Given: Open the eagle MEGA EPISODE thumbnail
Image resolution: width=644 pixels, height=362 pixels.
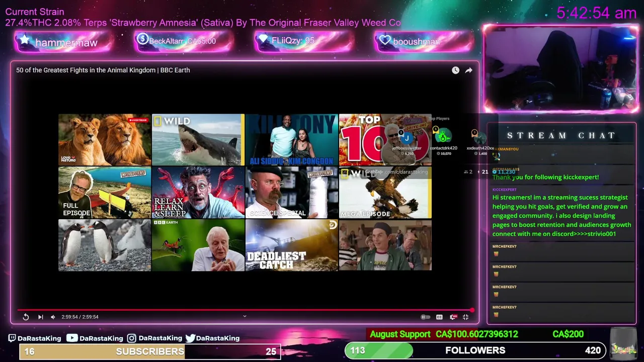Looking at the screenshot, I should (x=385, y=193).
